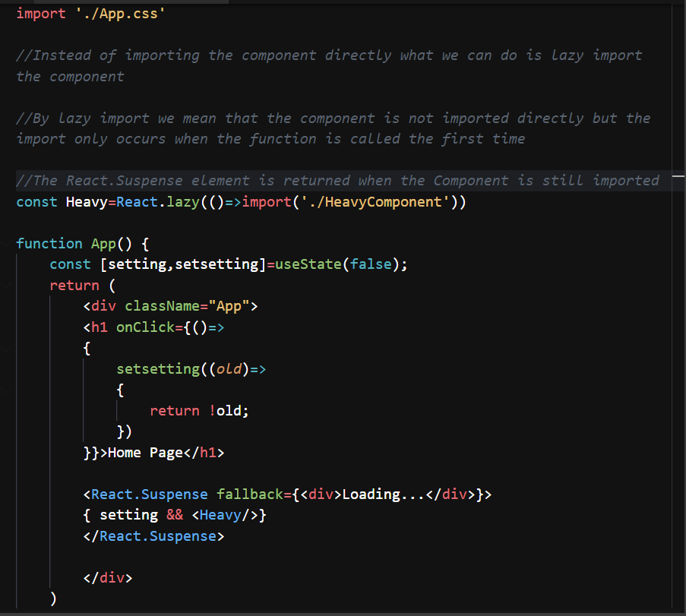Click the closing </h1> tag
686x616 pixels.
click(x=204, y=453)
